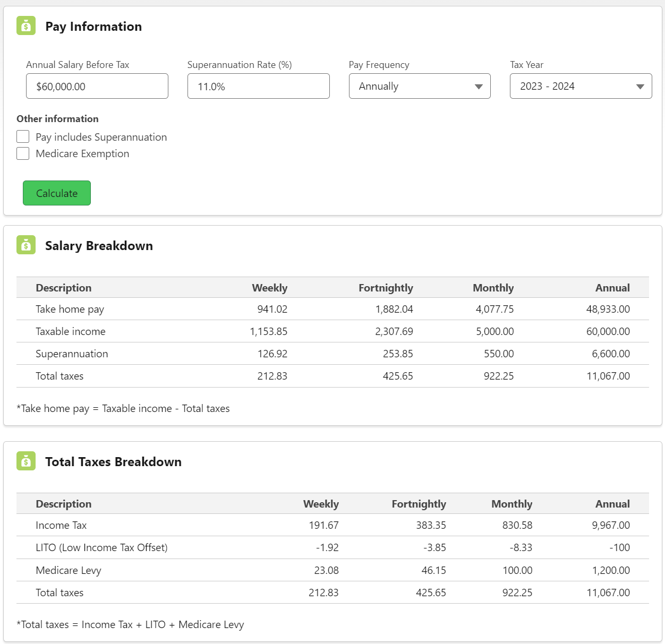Click weekly income tax 191.67
665x644 pixels.
pyautogui.click(x=324, y=525)
